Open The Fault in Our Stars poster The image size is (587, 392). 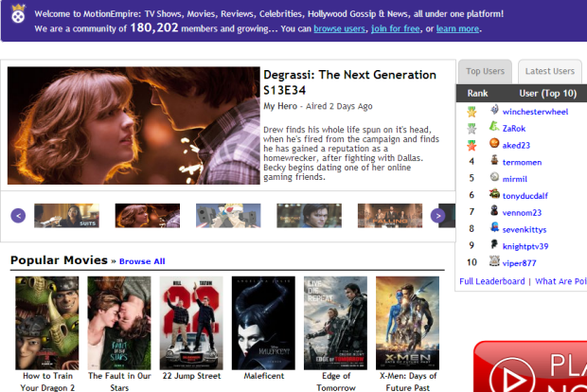click(119, 323)
